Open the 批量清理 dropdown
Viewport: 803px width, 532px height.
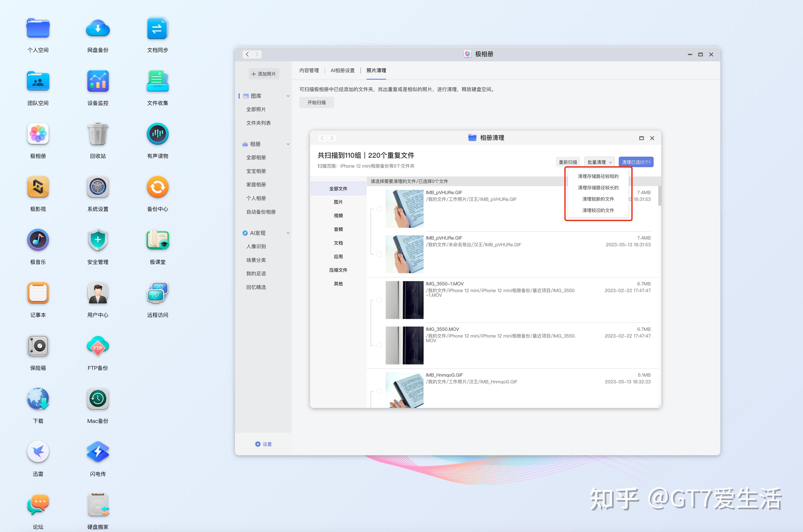[x=599, y=162]
